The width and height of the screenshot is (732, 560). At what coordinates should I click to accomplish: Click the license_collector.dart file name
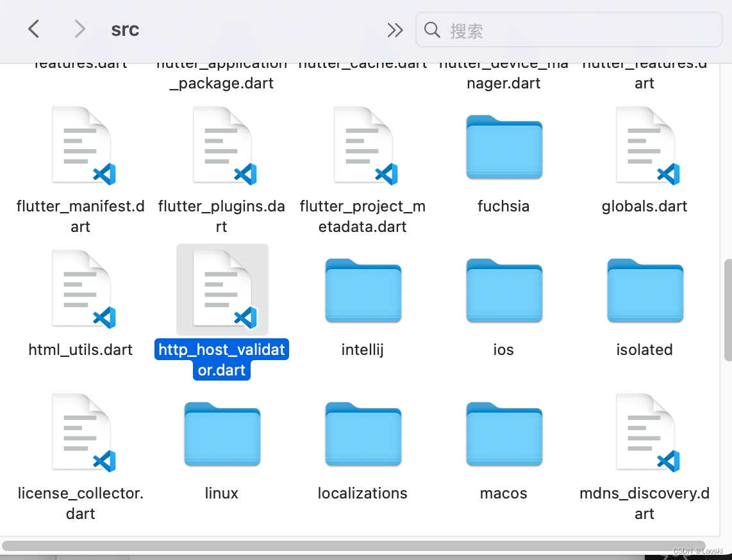pos(80,503)
